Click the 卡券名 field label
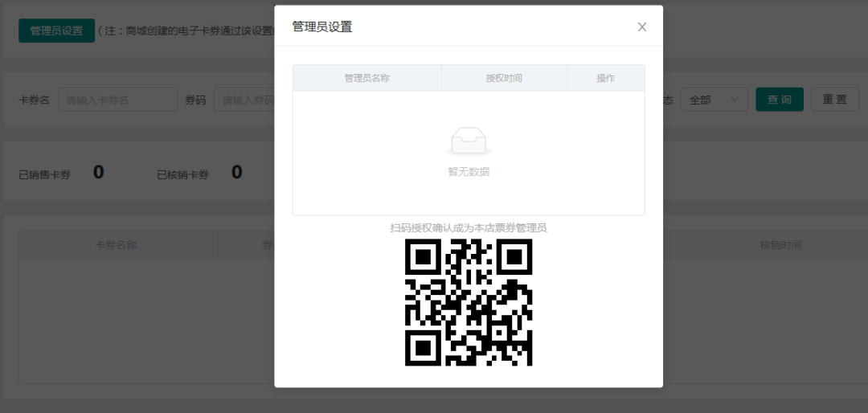868x413 pixels. click(x=35, y=100)
